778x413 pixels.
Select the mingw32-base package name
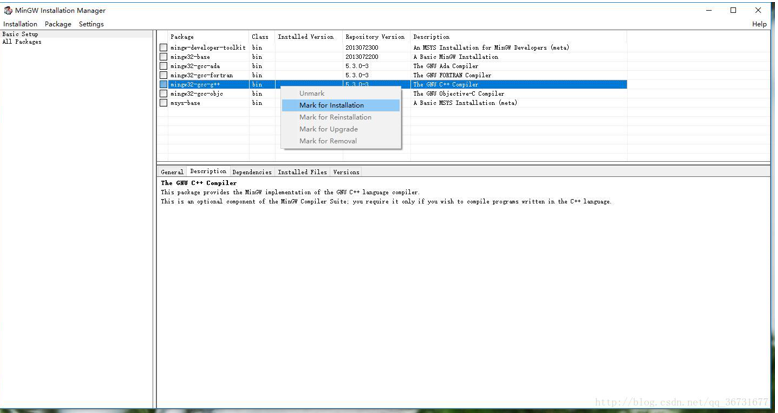(190, 57)
